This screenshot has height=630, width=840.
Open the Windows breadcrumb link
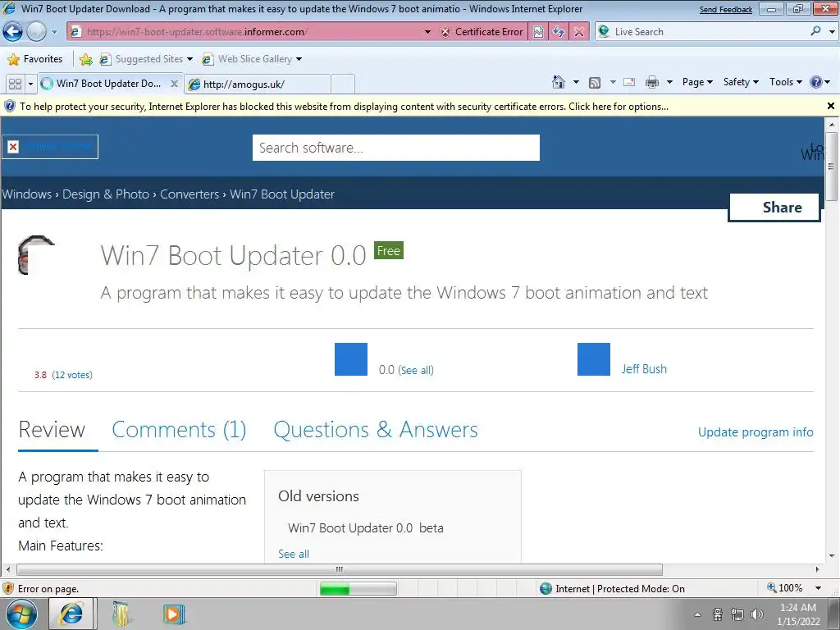(26, 194)
